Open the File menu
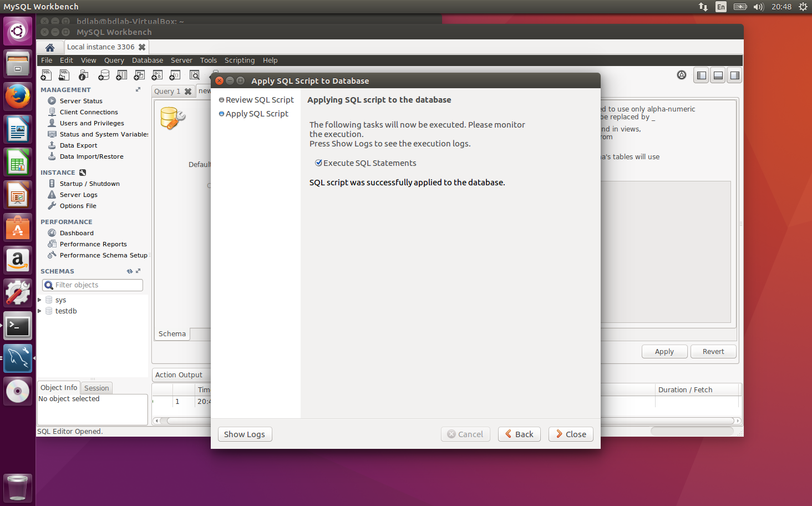The height and width of the screenshot is (506, 812). 47,60
